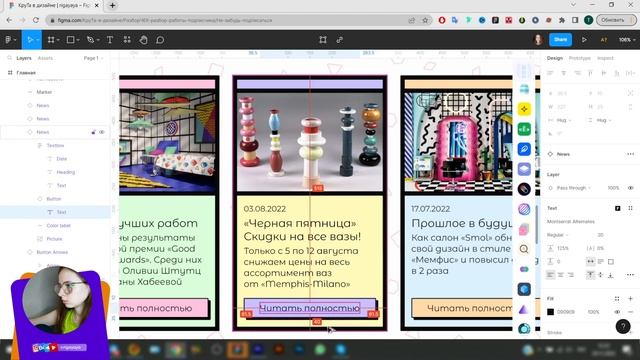Open the pen tools dropdown arrow
Screen dimensions: 640x360
[x=98, y=40]
